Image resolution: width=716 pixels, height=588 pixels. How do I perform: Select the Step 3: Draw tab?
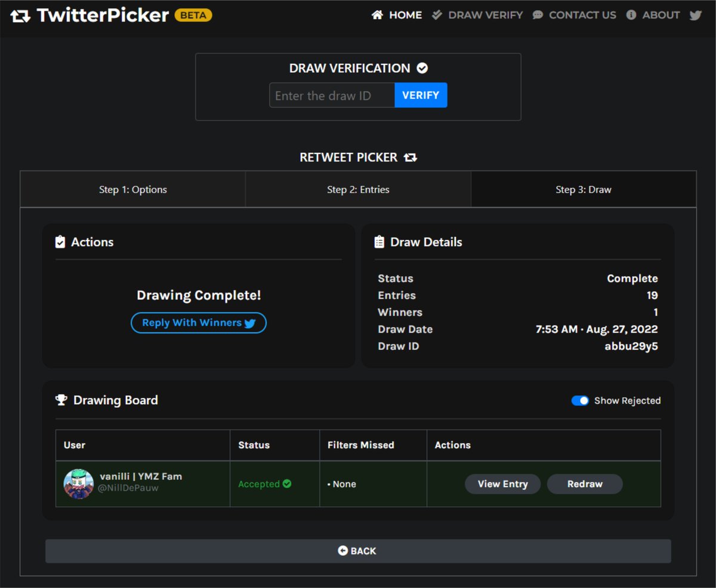click(584, 189)
